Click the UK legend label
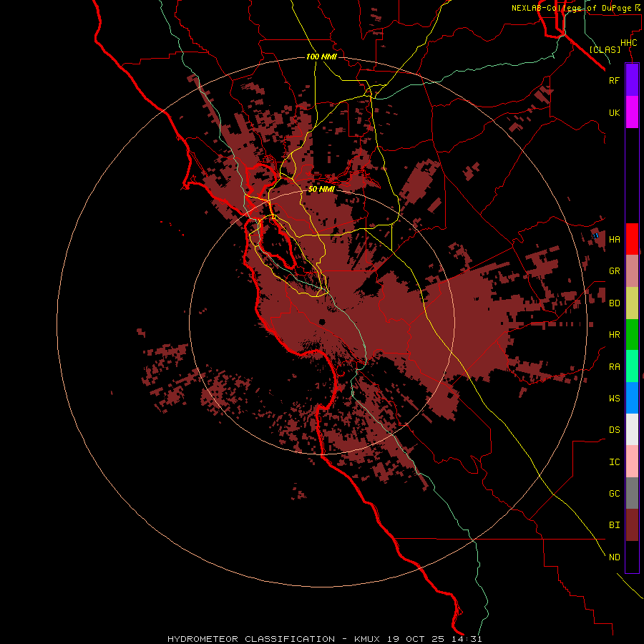Viewport: 644px width, 644px height. click(x=614, y=112)
